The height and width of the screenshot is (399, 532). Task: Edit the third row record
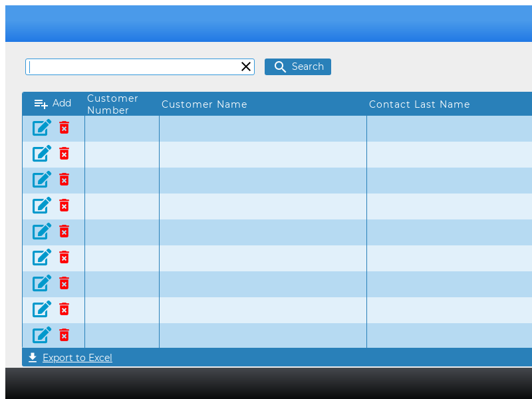click(42, 180)
